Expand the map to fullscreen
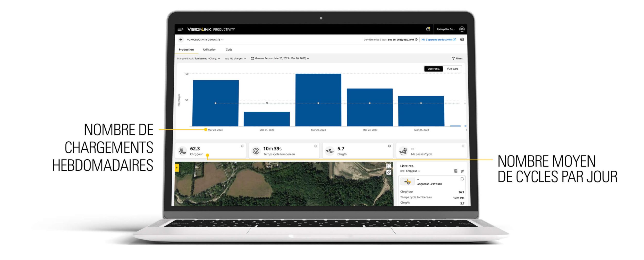644x260 pixels. point(388,166)
